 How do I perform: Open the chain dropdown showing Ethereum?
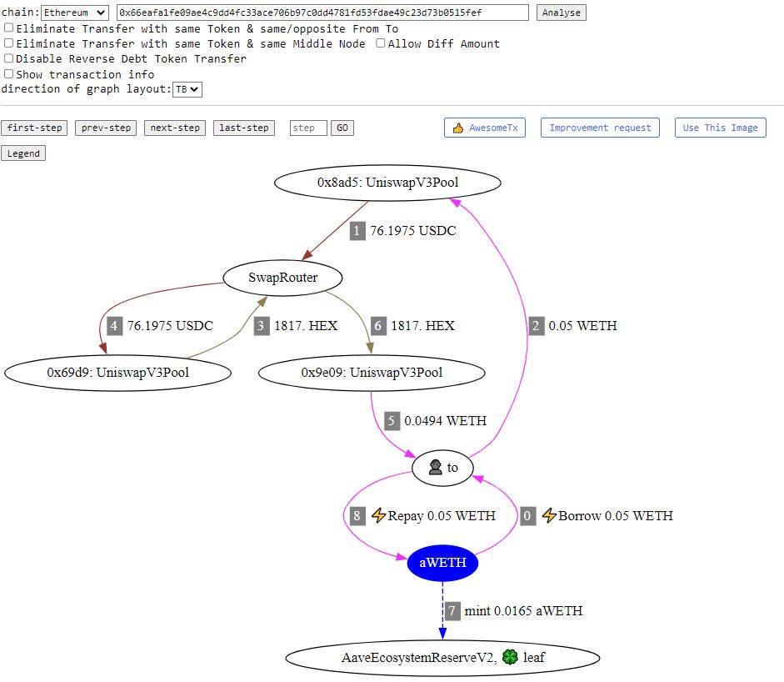[75, 13]
